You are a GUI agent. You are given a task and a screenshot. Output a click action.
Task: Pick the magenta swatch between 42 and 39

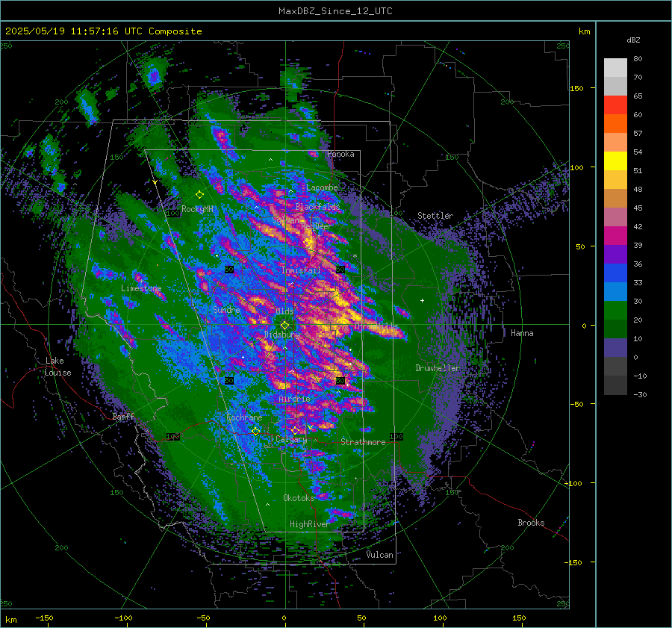(615, 236)
